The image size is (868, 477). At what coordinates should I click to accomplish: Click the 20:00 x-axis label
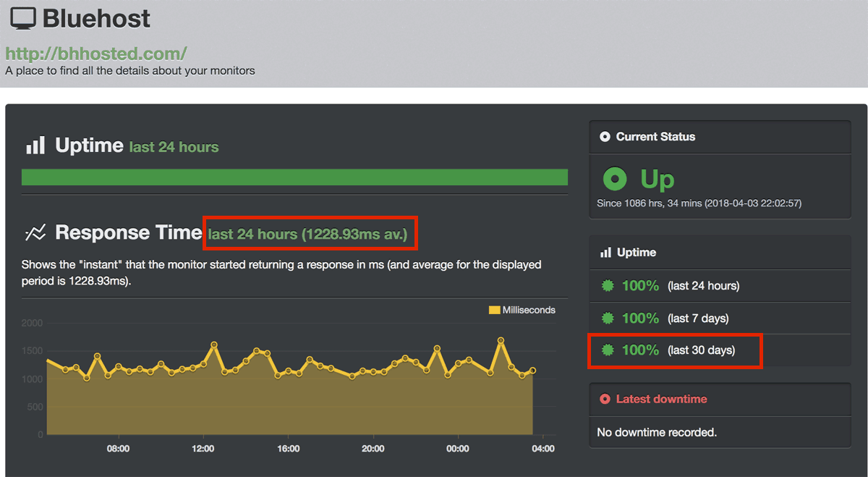click(x=373, y=449)
